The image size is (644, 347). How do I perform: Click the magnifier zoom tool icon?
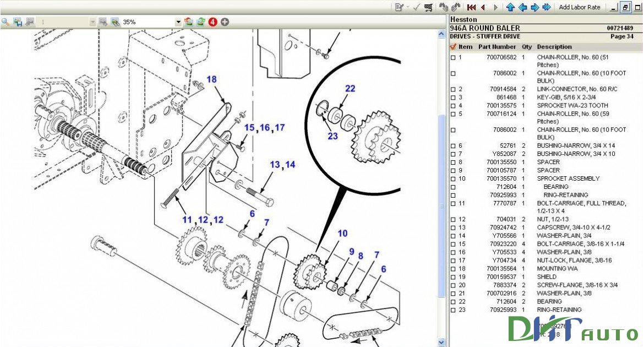[x=6, y=22]
